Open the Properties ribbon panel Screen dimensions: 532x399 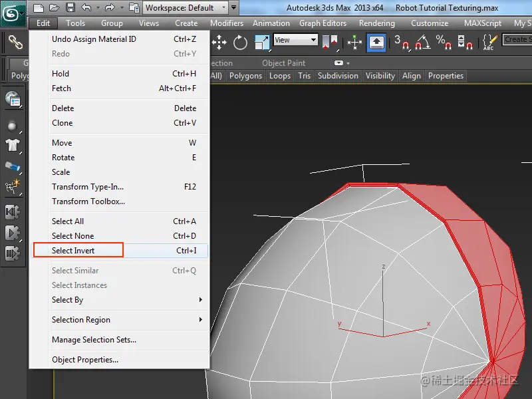(446, 76)
